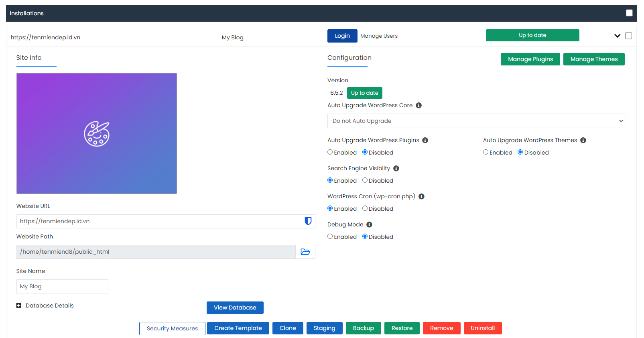Viewport: 644px width, 338px height.
Task: Click info icon beside WordPress Cron
Action: [x=421, y=196]
